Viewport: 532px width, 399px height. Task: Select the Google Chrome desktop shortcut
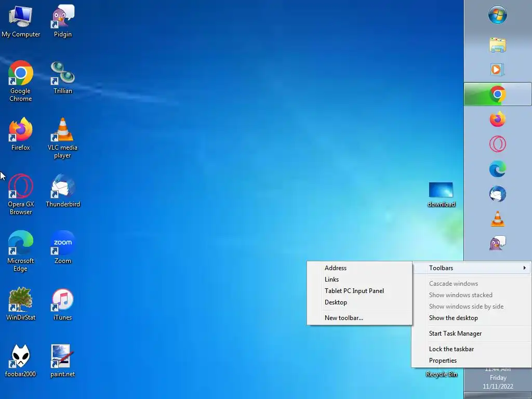coord(21,81)
